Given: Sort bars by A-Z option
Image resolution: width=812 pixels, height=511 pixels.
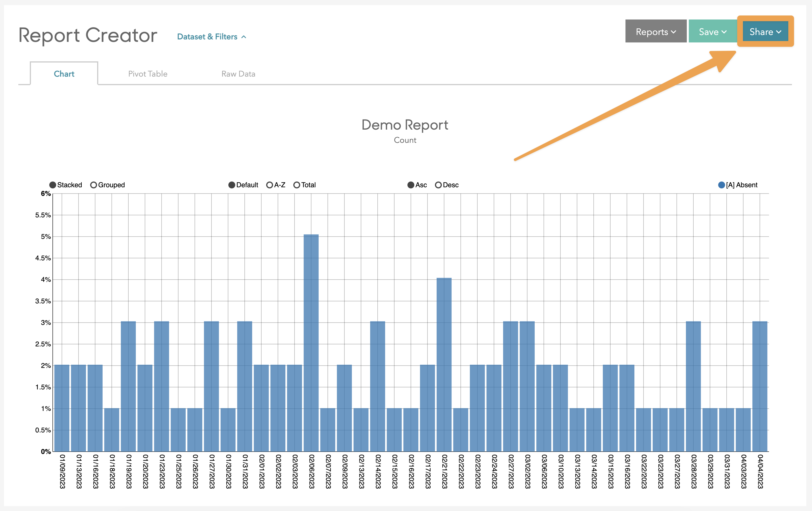Looking at the screenshot, I should (x=269, y=185).
